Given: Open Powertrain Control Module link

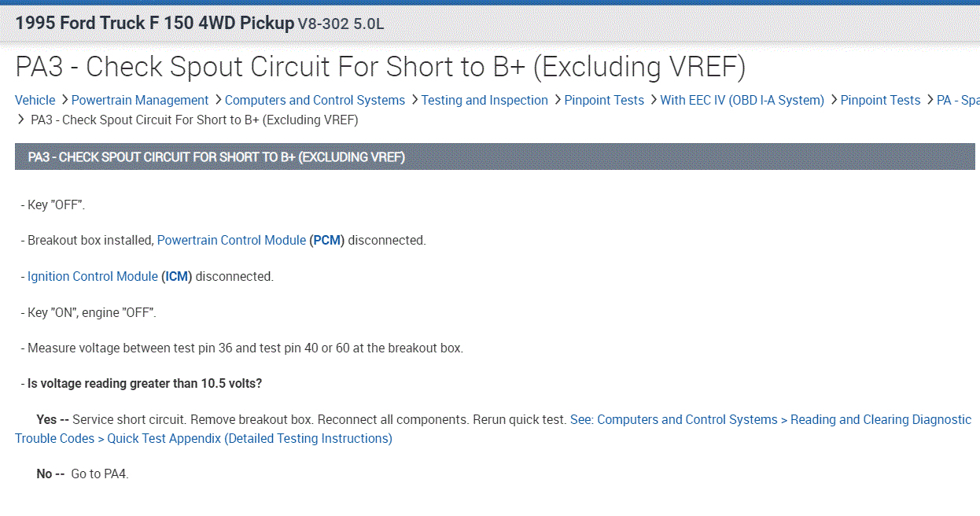Looking at the screenshot, I should coord(231,240).
